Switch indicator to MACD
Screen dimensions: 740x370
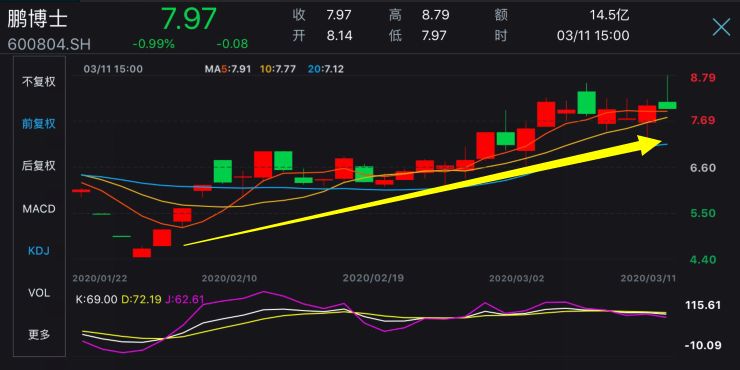point(39,209)
